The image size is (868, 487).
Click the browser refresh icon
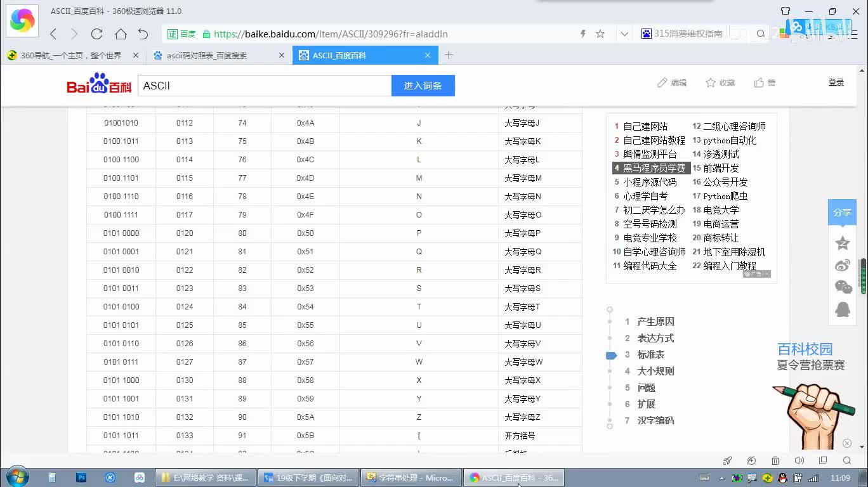click(x=96, y=34)
